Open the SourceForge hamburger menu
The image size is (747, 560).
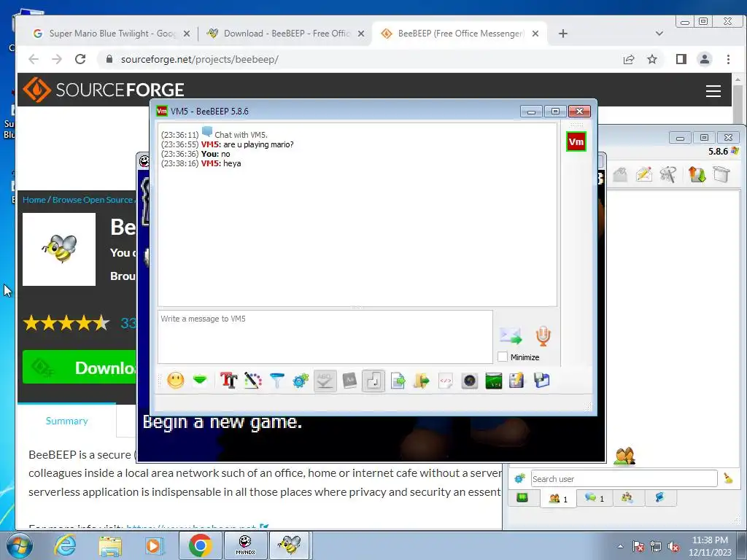713,90
